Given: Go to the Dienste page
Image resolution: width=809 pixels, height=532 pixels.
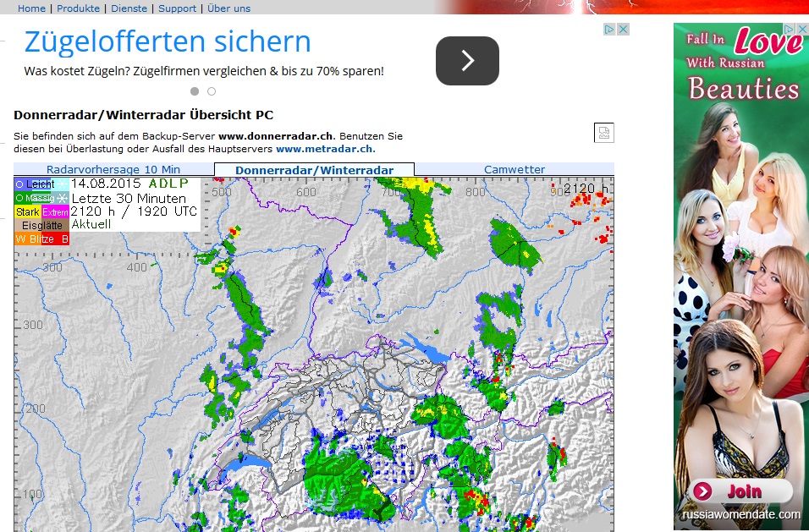Looking at the screenshot, I should 129,8.
